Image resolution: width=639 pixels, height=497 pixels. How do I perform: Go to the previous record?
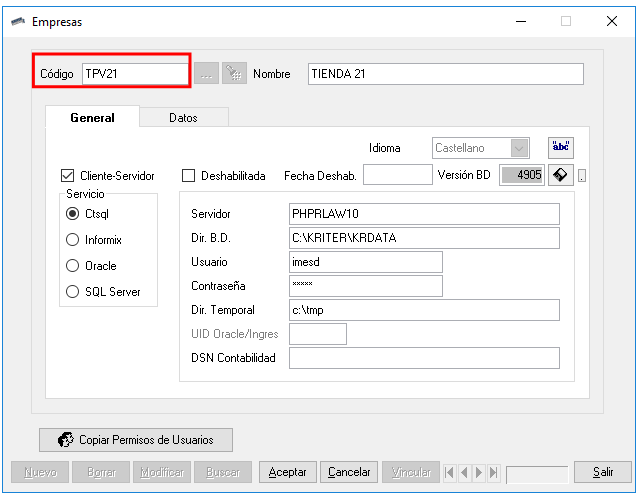[x=465, y=472]
